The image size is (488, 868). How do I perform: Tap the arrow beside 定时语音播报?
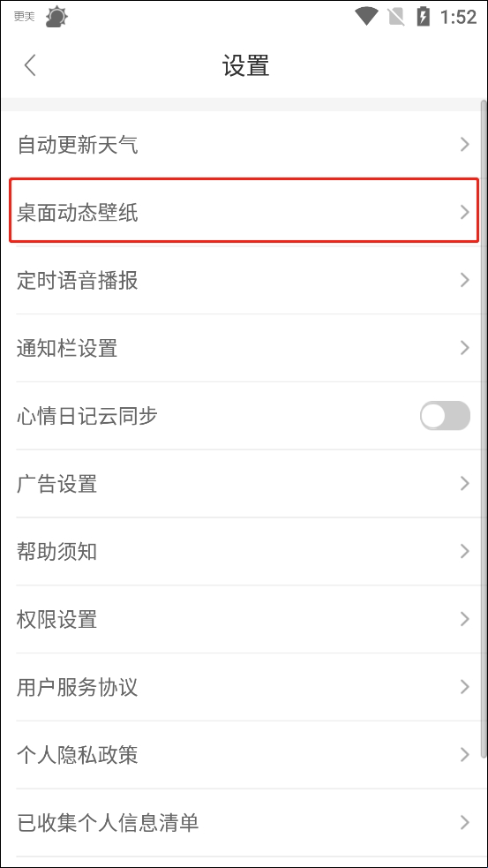(465, 281)
